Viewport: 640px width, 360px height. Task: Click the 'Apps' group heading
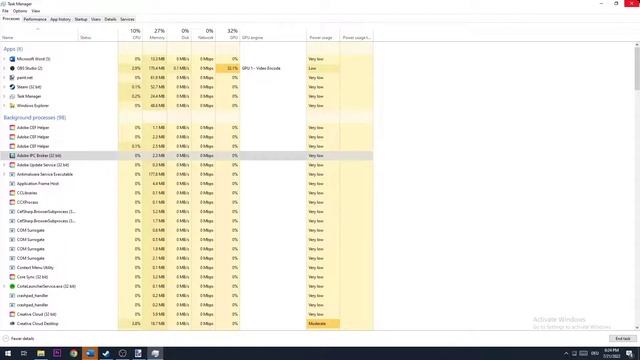pos(13,49)
